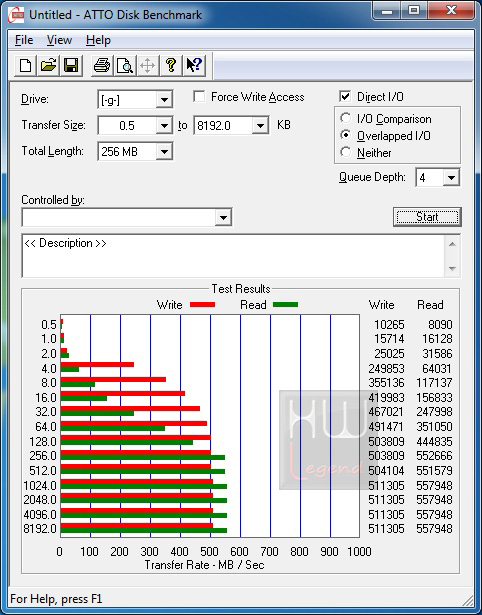Click read value 552666 in results

coord(434,456)
